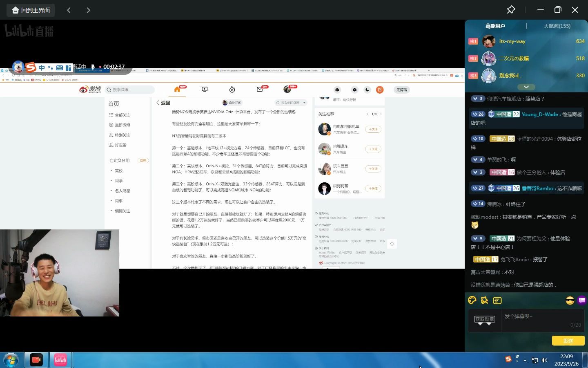
Task: Switch to the 高能用户 tab
Action: coord(495,26)
